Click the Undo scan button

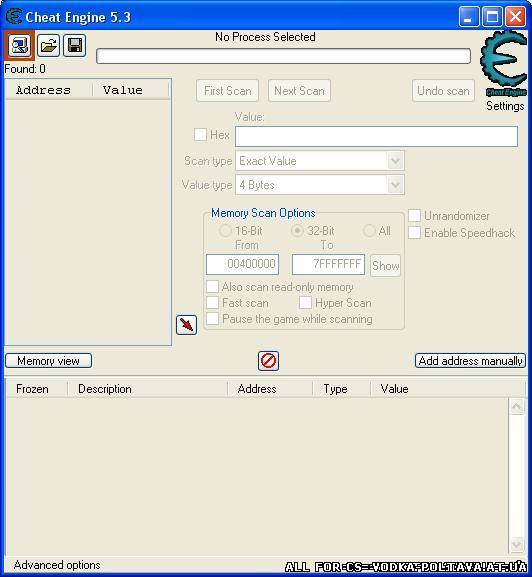click(x=443, y=91)
